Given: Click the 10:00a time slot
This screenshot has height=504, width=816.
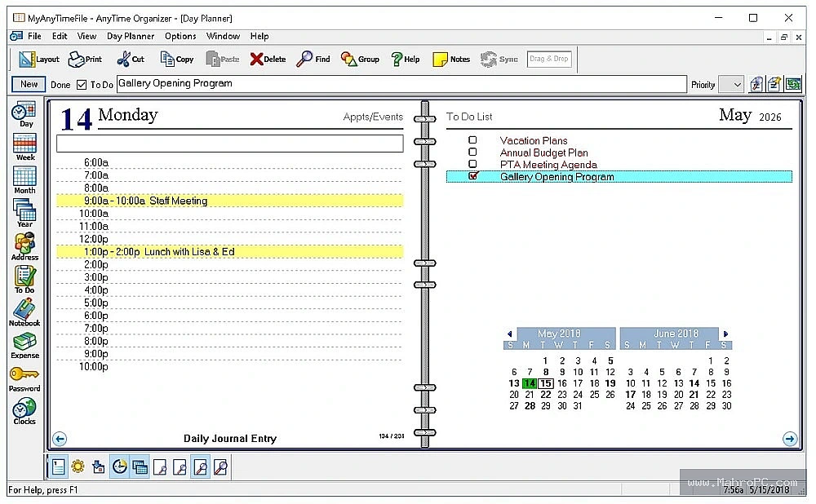Looking at the screenshot, I should click(229, 214).
